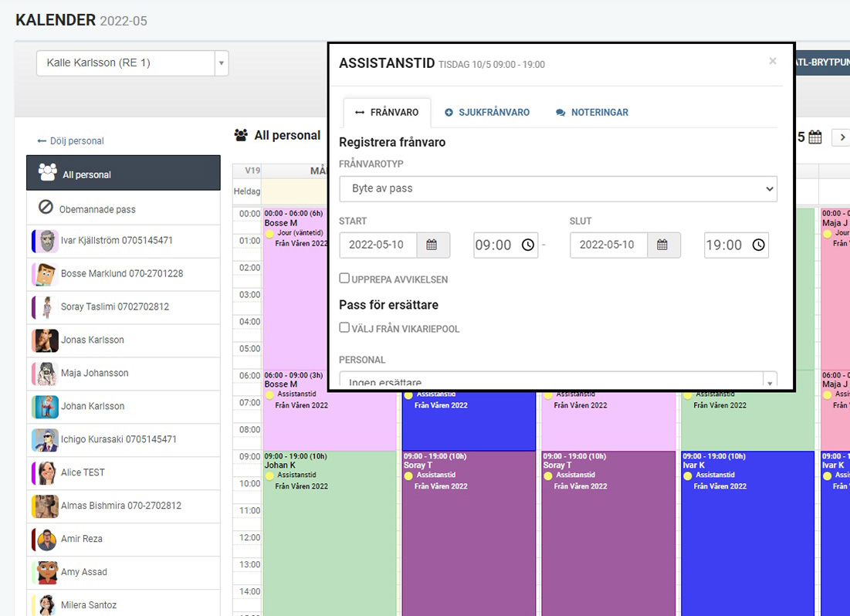Check Välj från vikariepool option
Image resolution: width=850 pixels, height=616 pixels.
(x=344, y=328)
